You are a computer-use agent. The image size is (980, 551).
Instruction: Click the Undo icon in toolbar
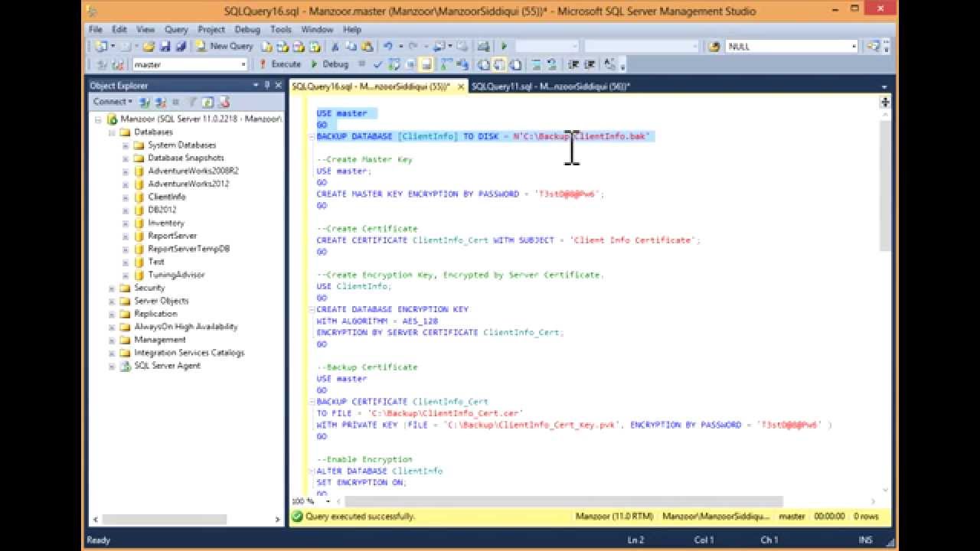point(388,46)
